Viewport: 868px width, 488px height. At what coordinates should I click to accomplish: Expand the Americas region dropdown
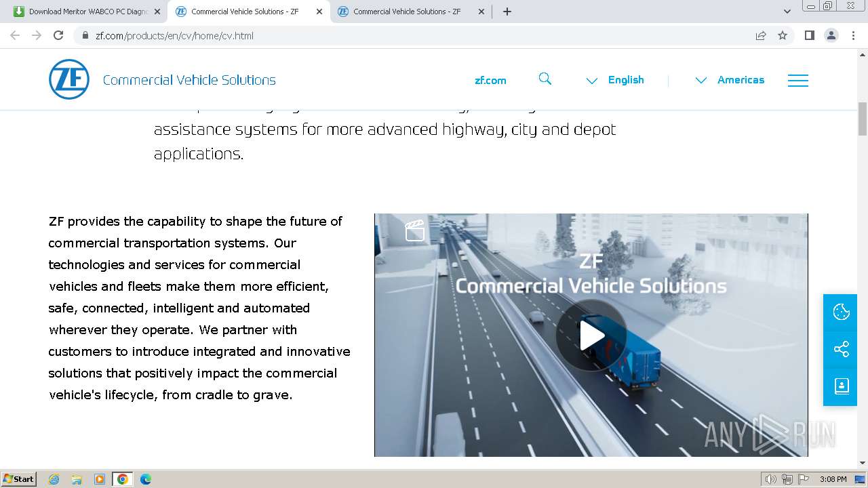tap(730, 80)
